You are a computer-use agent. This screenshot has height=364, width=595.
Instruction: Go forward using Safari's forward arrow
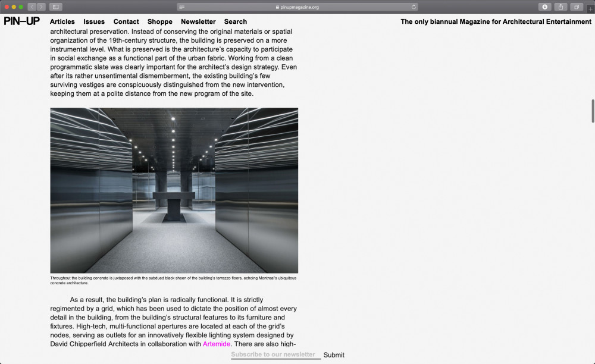tap(42, 7)
